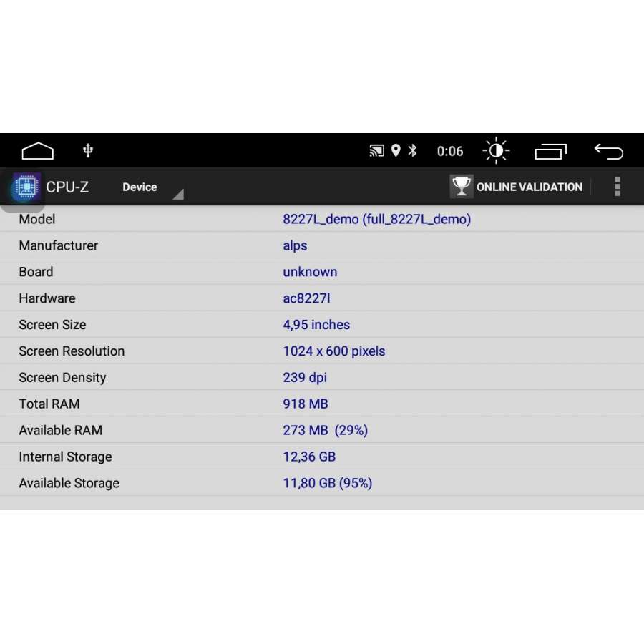Tap the location pin icon
644x644 pixels.
click(x=396, y=150)
